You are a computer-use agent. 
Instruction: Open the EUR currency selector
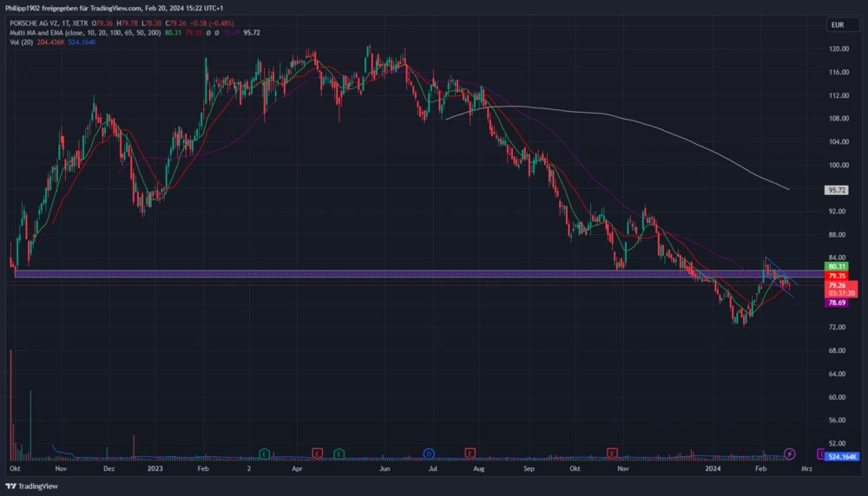837,25
